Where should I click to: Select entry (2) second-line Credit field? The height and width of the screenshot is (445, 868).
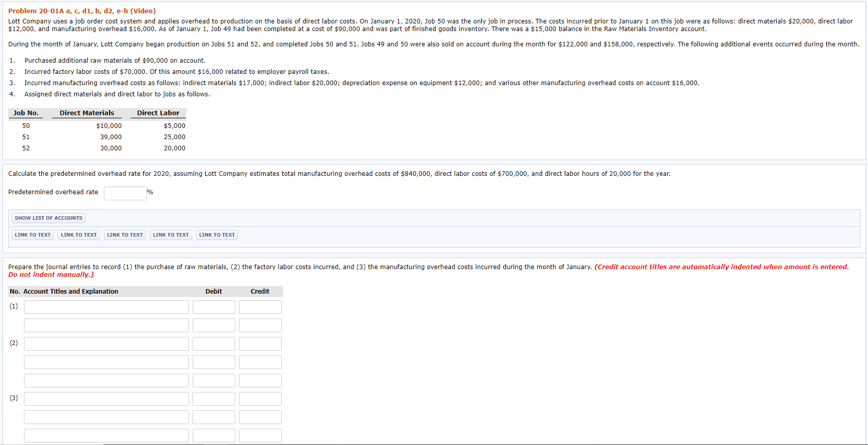[260, 362]
